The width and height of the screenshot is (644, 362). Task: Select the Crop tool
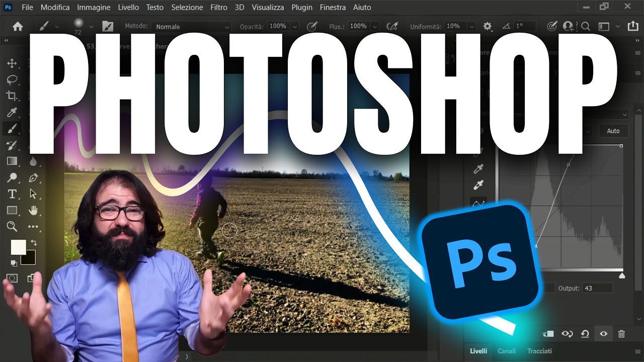[12, 96]
